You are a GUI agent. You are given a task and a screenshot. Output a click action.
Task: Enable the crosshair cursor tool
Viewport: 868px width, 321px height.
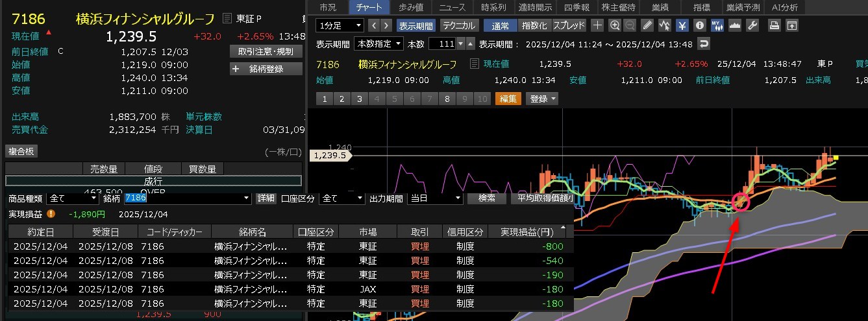click(x=598, y=25)
